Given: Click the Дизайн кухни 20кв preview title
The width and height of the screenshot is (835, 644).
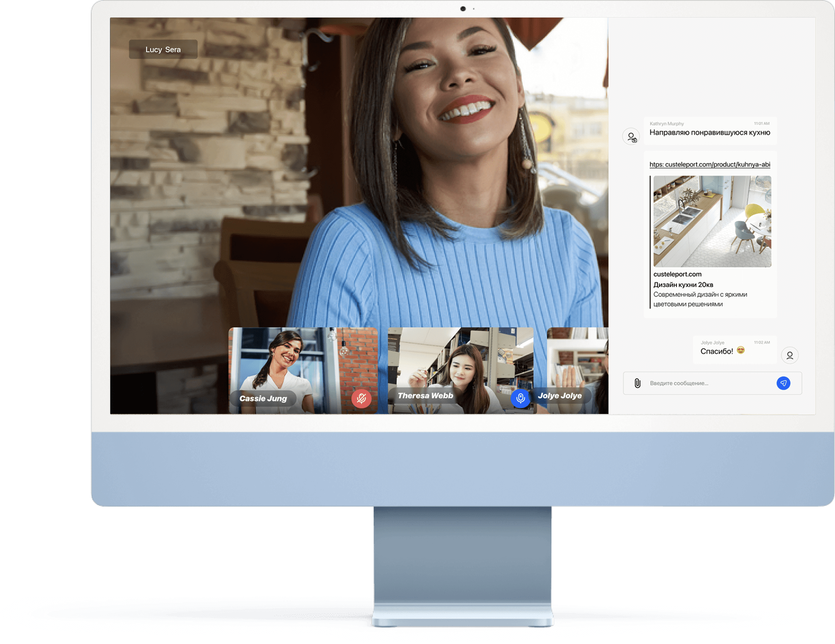Looking at the screenshot, I should [x=683, y=285].
